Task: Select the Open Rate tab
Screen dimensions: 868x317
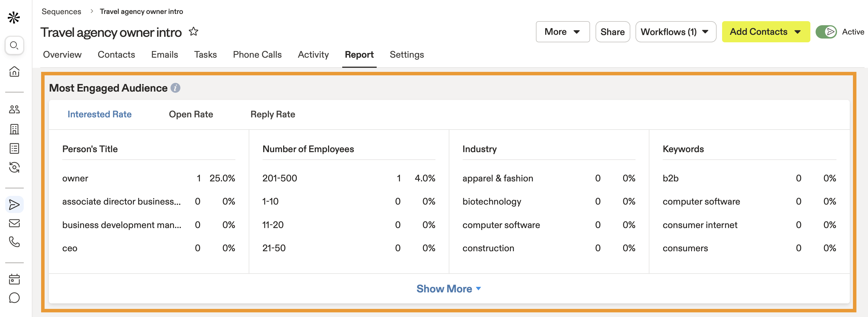Action: point(191,114)
